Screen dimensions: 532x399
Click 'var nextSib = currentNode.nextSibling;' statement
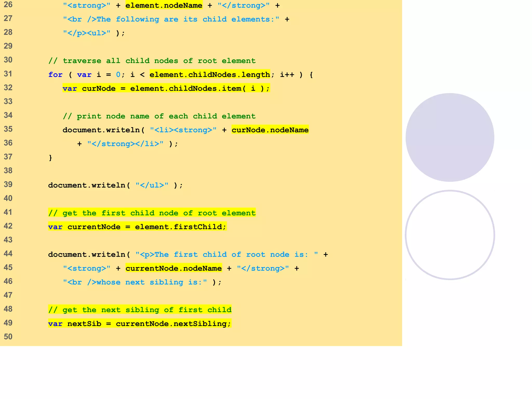[x=140, y=323]
